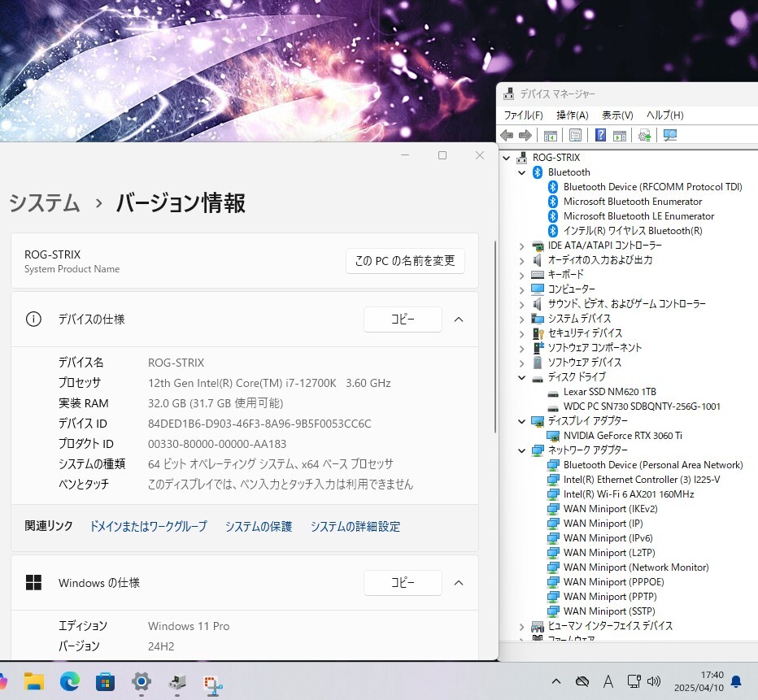The height and width of the screenshot is (700, 758).
Task: Collapse the Bluetooth category
Action: pyautogui.click(x=521, y=172)
